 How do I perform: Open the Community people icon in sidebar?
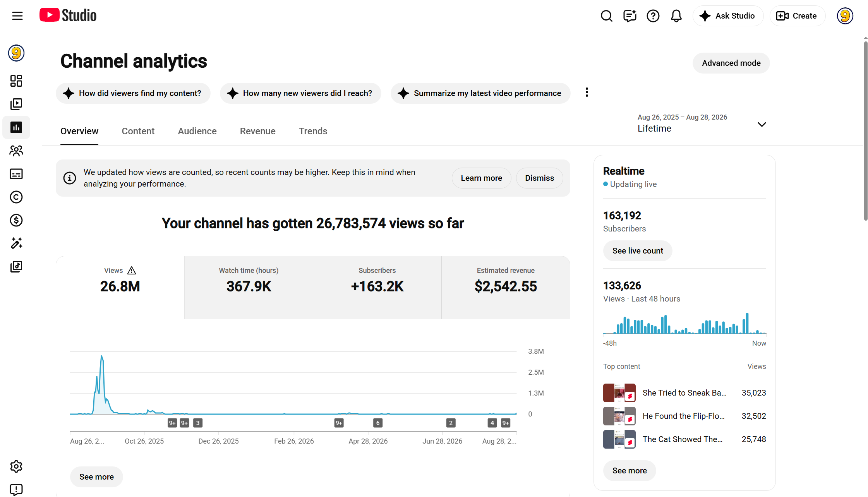pyautogui.click(x=16, y=151)
